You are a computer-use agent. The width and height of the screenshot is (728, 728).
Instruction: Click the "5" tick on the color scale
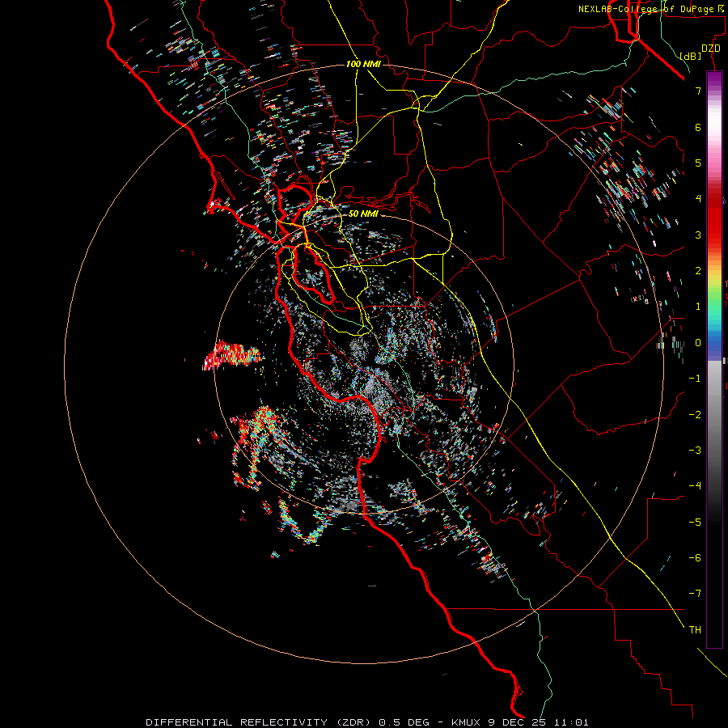click(698, 163)
